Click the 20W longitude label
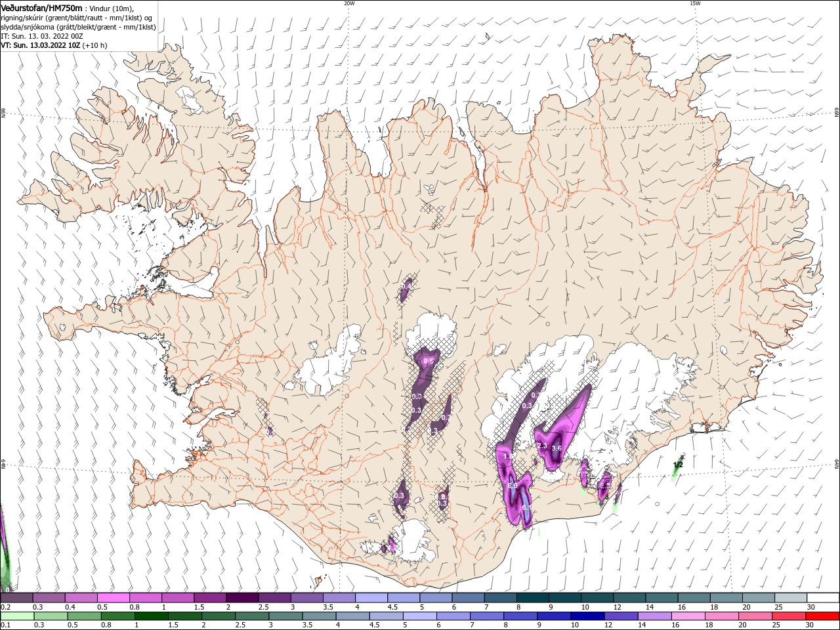This screenshot has height=630, width=840. (x=349, y=3)
